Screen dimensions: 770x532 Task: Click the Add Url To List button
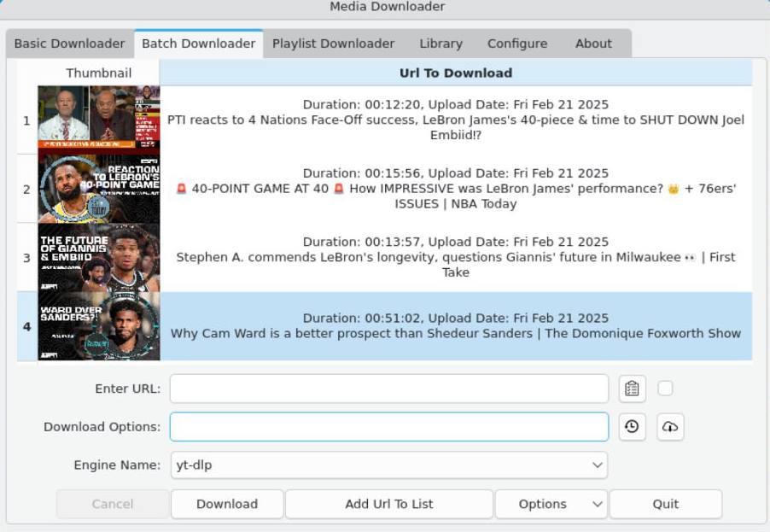[x=388, y=504]
